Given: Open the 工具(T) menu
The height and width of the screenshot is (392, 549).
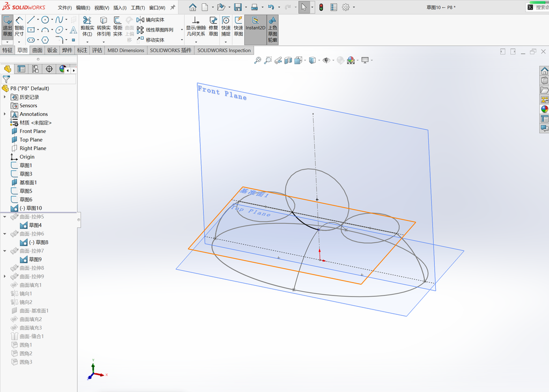Looking at the screenshot, I should 138,8.
